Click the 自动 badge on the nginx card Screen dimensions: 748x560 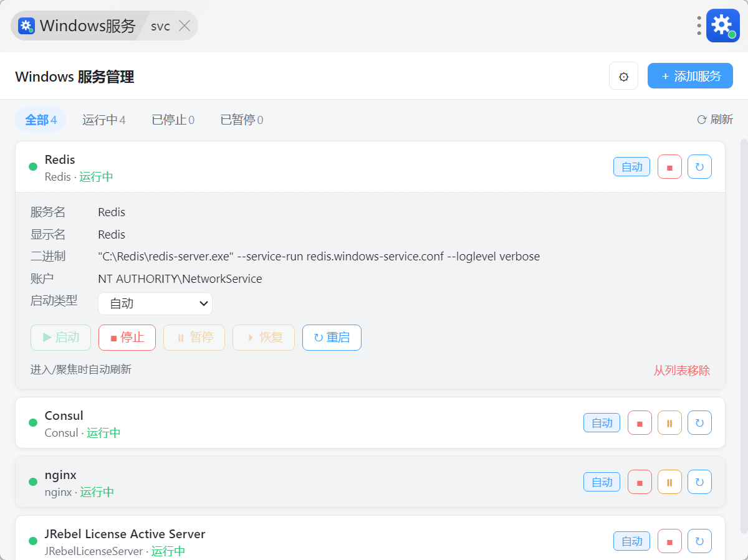602,482
